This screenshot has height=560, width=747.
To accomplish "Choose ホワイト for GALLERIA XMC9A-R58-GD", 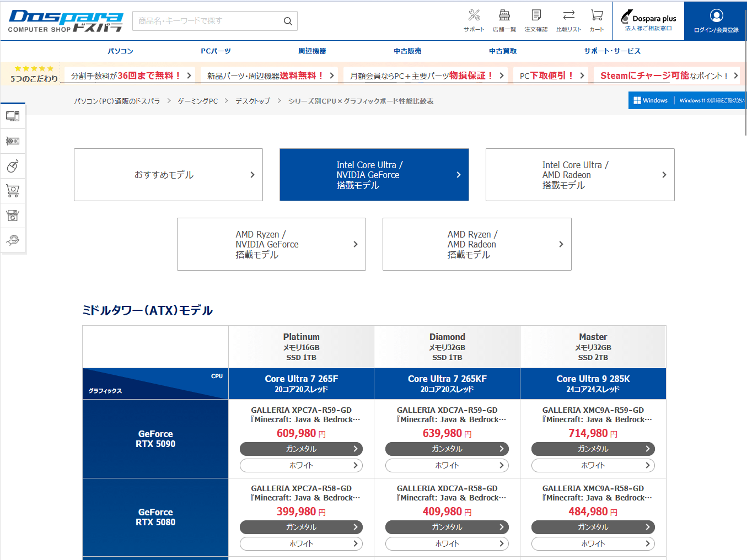I will coord(593,543).
